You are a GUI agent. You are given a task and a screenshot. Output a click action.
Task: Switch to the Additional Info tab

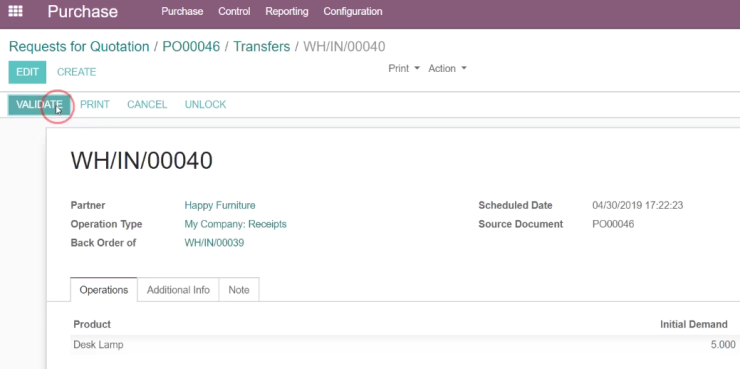point(178,290)
